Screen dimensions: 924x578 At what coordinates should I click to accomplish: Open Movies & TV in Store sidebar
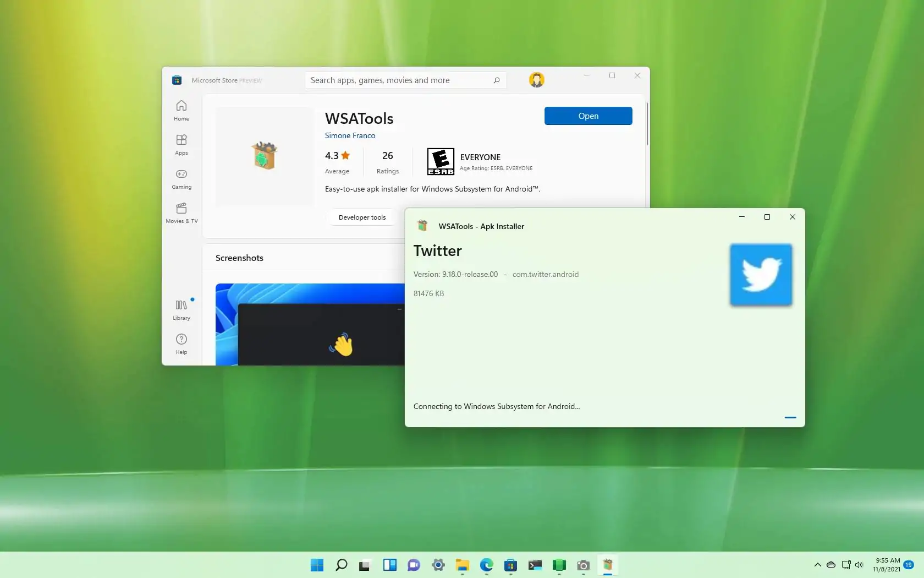[x=181, y=213]
